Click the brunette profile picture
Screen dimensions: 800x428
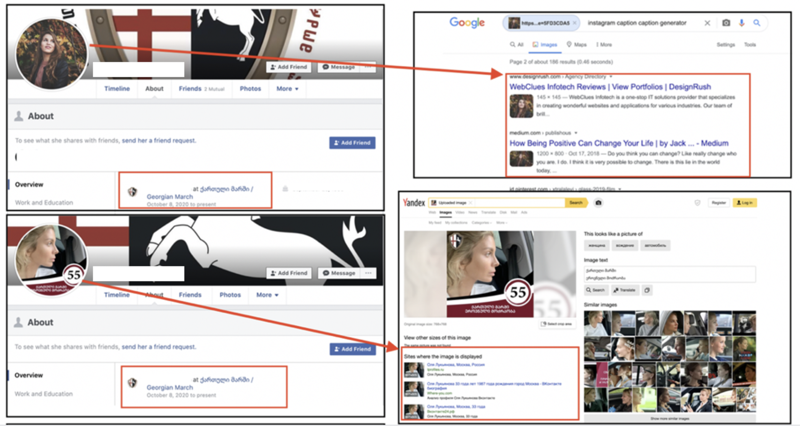pyautogui.click(x=51, y=54)
